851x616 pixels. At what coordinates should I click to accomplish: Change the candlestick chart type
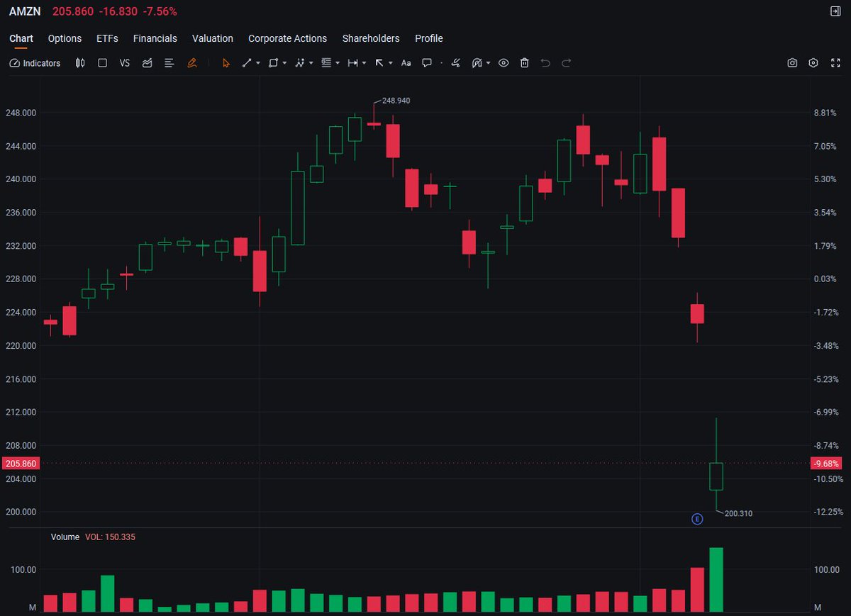[80, 63]
